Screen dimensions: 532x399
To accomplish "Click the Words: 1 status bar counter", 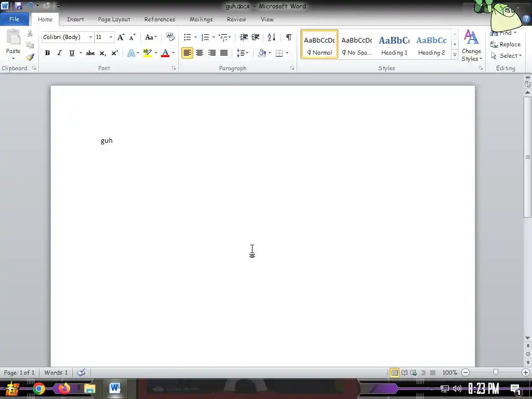I will [x=56, y=373].
